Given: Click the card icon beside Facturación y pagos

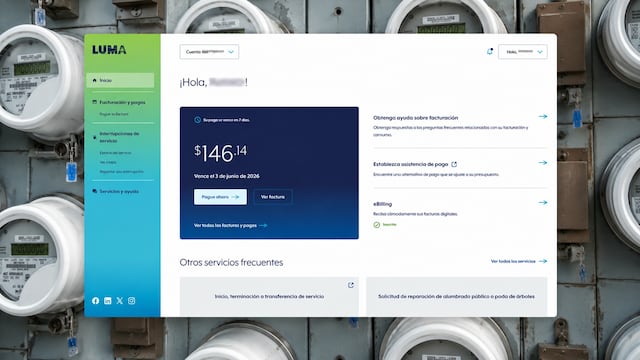Looking at the screenshot, I should click(95, 102).
